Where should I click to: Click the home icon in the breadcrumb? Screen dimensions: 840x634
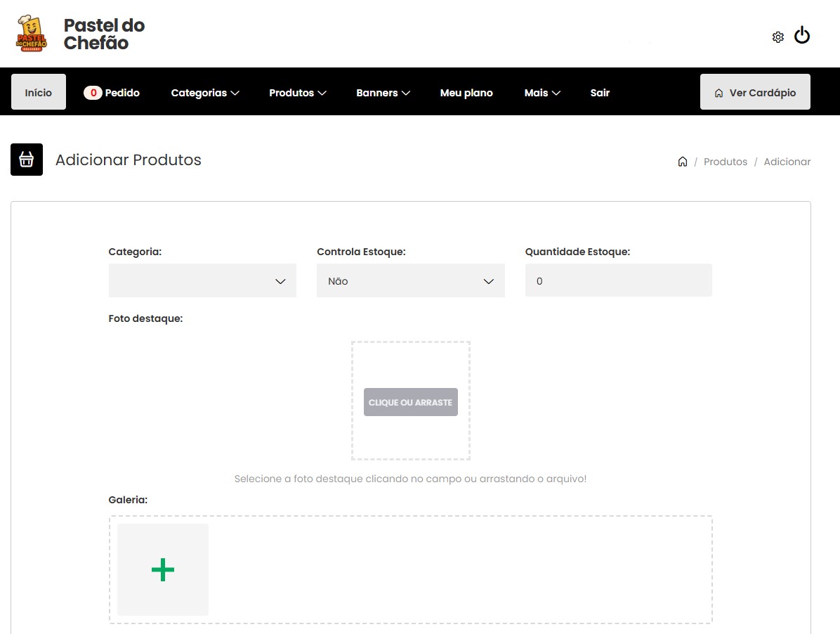point(682,161)
